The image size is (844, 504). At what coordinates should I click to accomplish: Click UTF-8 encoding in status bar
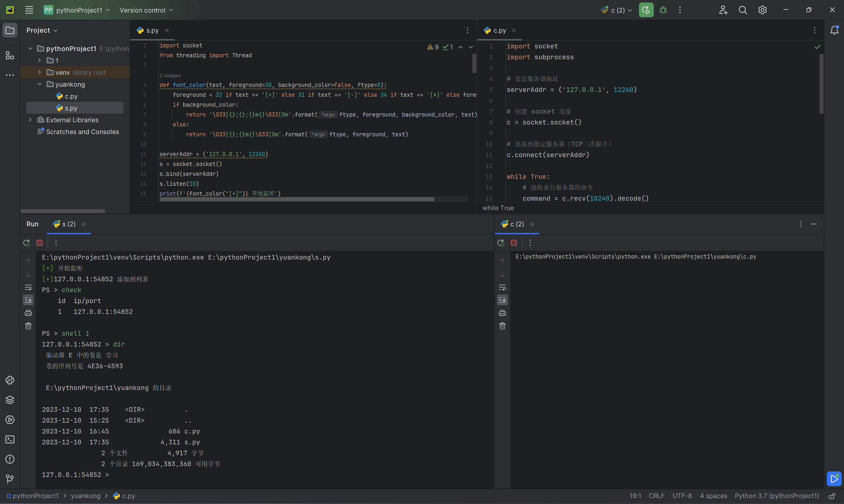682,496
